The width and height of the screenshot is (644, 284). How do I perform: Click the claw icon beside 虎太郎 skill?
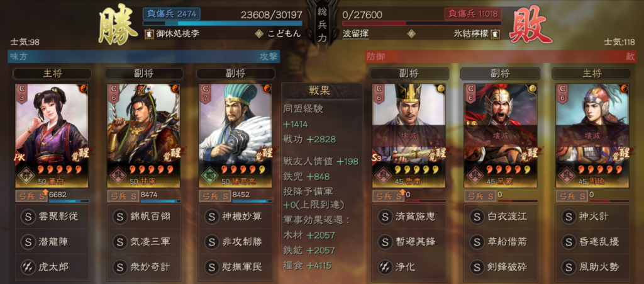pos(28,267)
